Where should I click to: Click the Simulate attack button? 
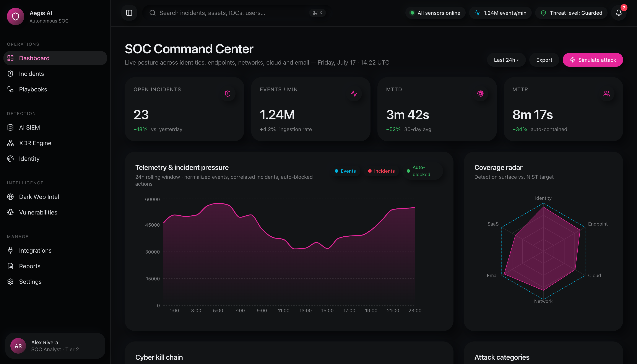(593, 60)
